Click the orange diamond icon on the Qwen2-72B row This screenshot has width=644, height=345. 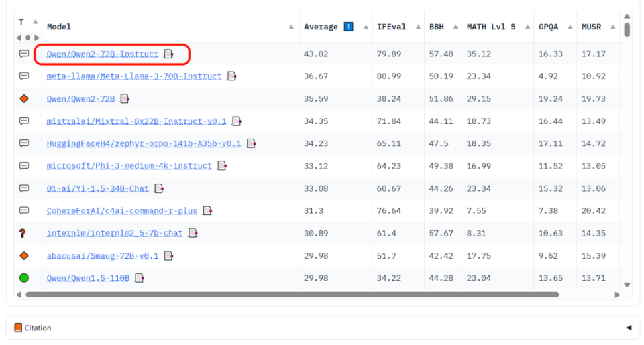click(x=24, y=99)
